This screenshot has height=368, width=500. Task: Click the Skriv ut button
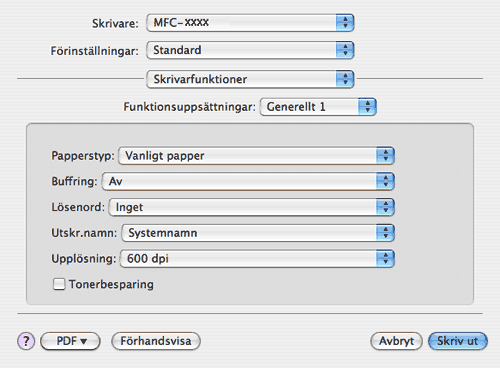coord(458,341)
